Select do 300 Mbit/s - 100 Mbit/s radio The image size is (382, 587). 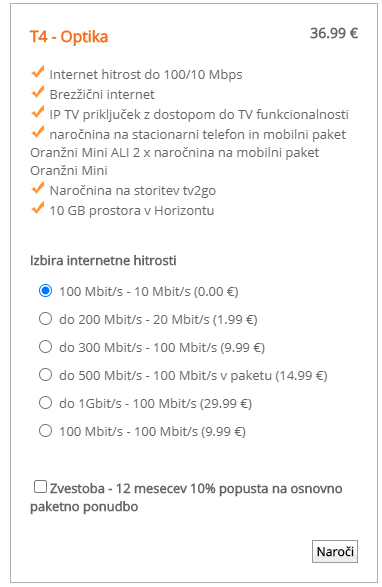[x=45, y=347]
